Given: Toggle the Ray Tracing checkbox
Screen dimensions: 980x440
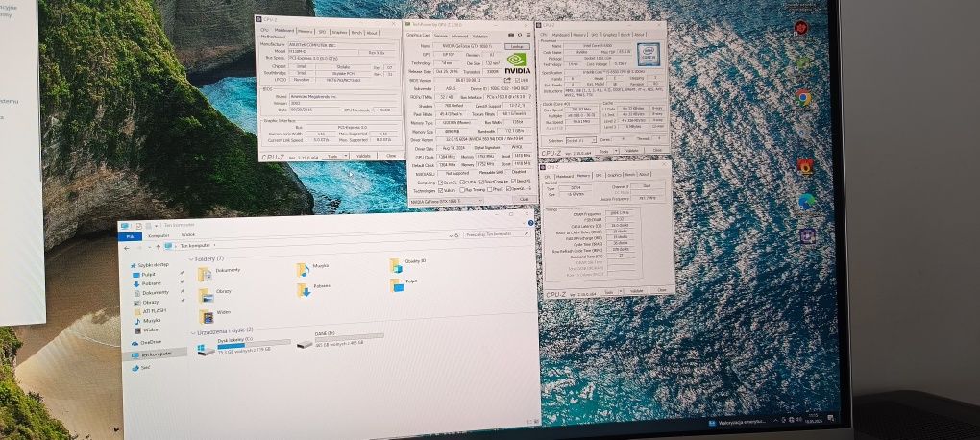Looking at the screenshot, I should tap(462, 190).
